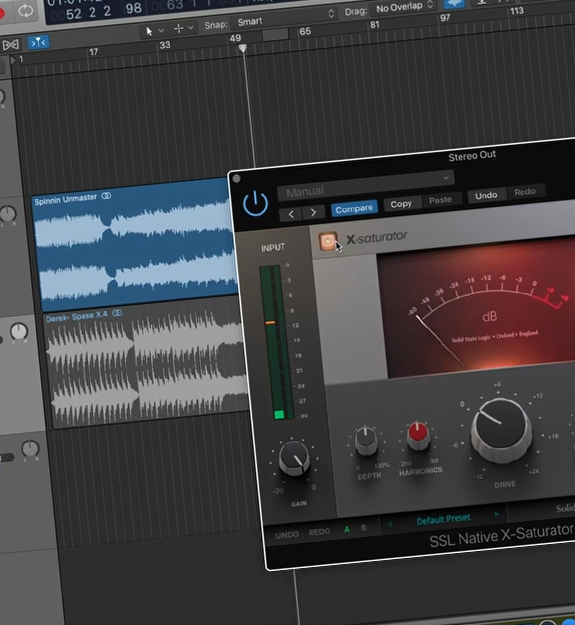Click the Paste button in plugin header
This screenshot has height=625, width=575.
[440, 200]
